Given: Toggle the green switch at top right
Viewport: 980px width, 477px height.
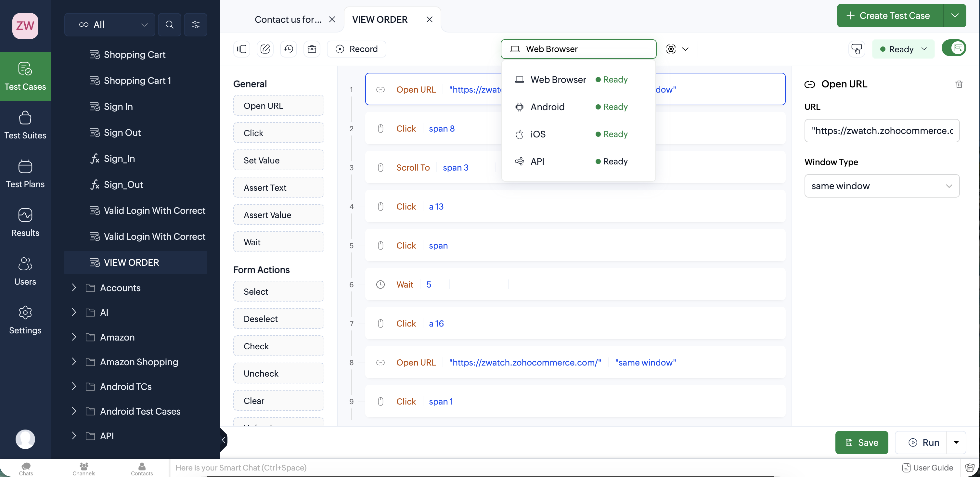Looking at the screenshot, I should pyautogui.click(x=953, y=48).
